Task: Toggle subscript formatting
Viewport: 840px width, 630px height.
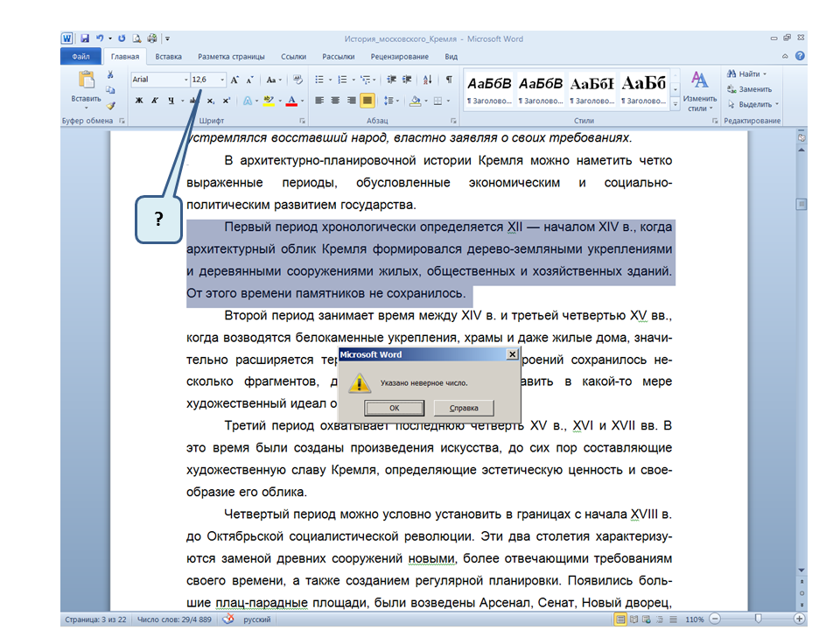Action: (209, 101)
